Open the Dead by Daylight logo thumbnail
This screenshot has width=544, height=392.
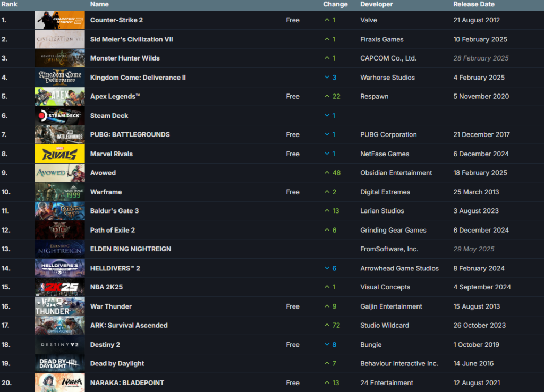(59, 364)
